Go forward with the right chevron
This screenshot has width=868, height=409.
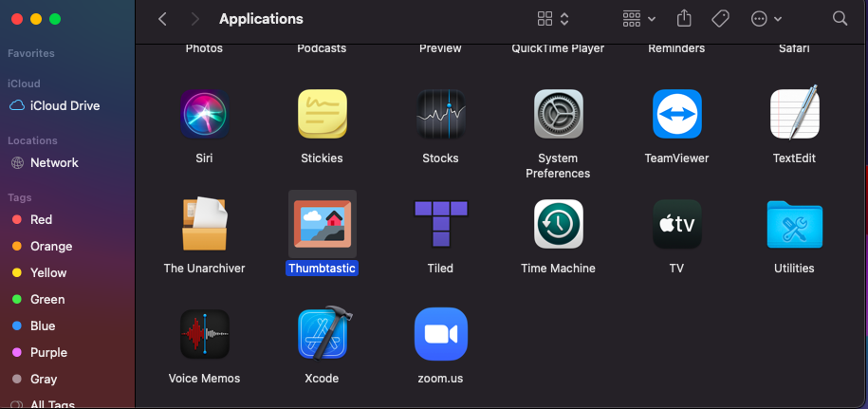click(194, 19)
